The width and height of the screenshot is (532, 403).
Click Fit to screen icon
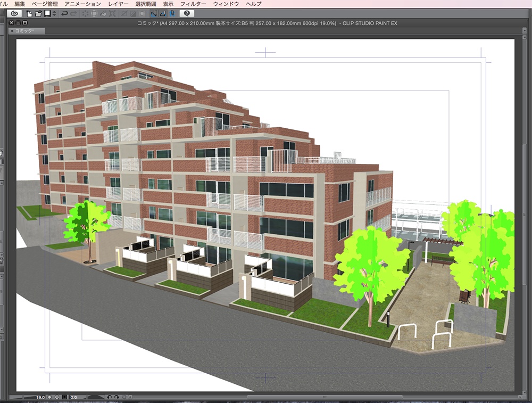(64, 397)
